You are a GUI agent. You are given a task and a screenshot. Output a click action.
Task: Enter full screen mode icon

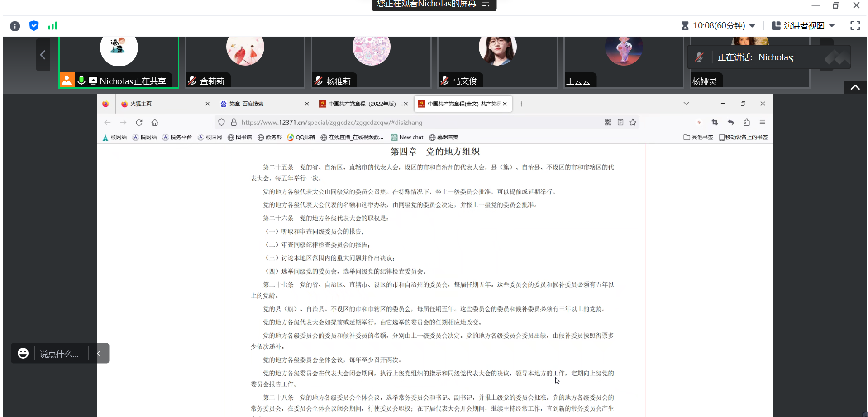[855, 26]
